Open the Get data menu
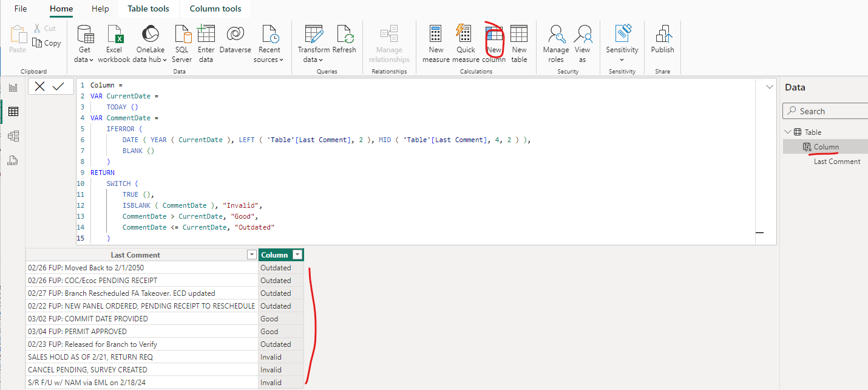This screenshot has width=868, height=390. click(x=84, y=44)
